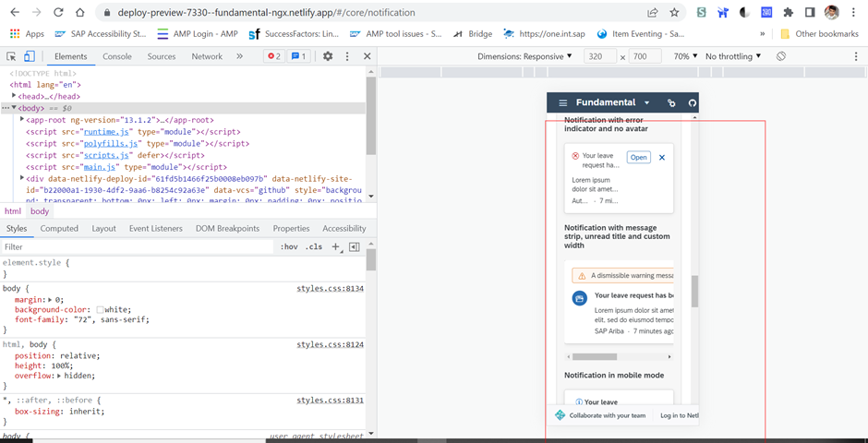
Task: Click the white background-color swatch
Action: pyautogui.click(x=101, y=310)
